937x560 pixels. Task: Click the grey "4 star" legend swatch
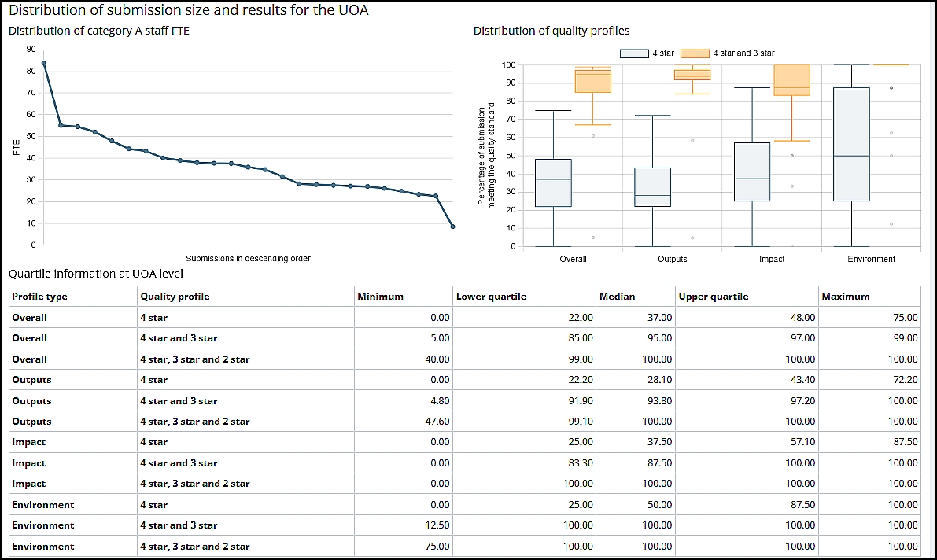coord(634,53)
